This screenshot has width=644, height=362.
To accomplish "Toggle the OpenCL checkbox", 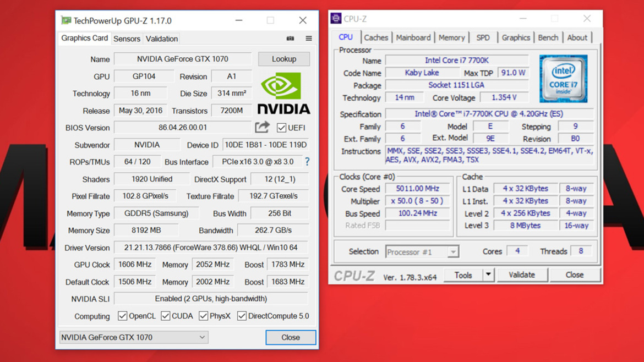I will point(122,316).
